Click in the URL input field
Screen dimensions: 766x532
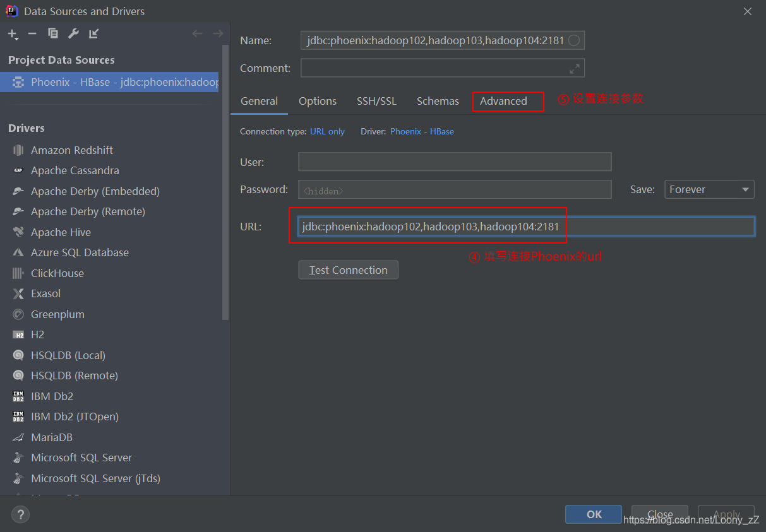pos(527,227)
